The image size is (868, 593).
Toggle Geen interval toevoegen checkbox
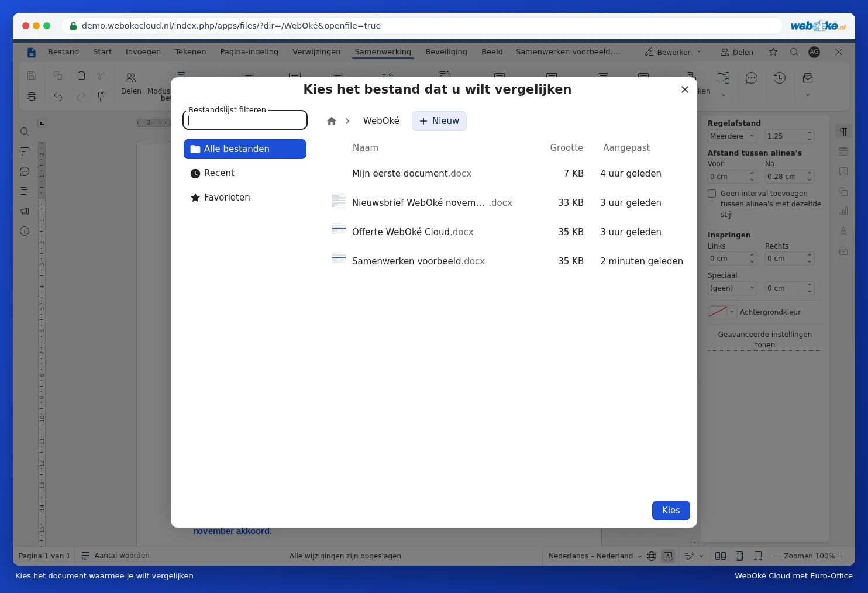pos(712,194)
